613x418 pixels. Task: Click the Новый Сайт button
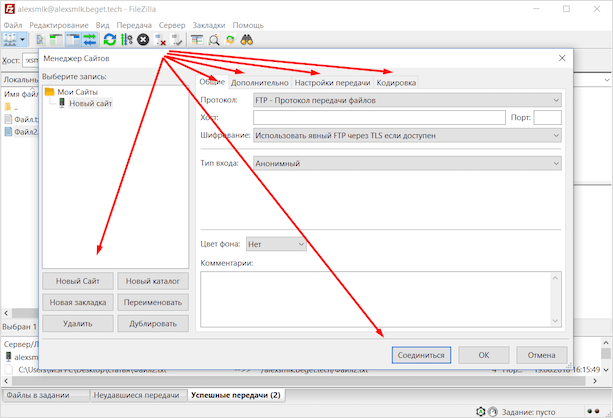pos(78,281)
